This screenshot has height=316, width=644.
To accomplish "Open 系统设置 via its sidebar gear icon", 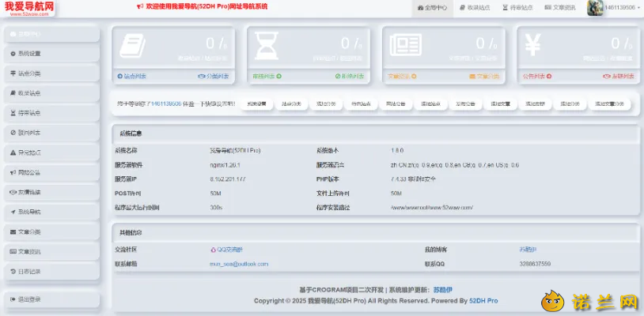I will [13, 54].
